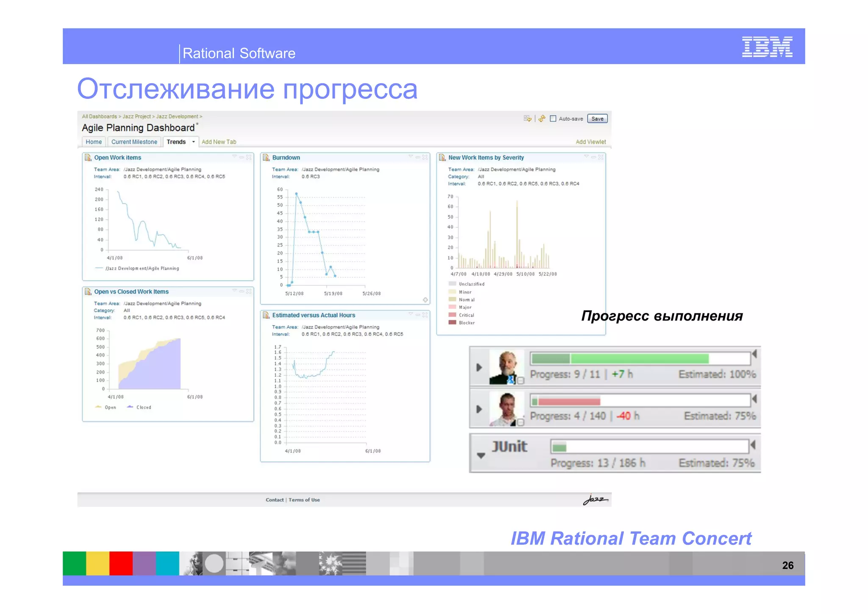Remove the Open vs Closed Work Items viewlet

249,291
